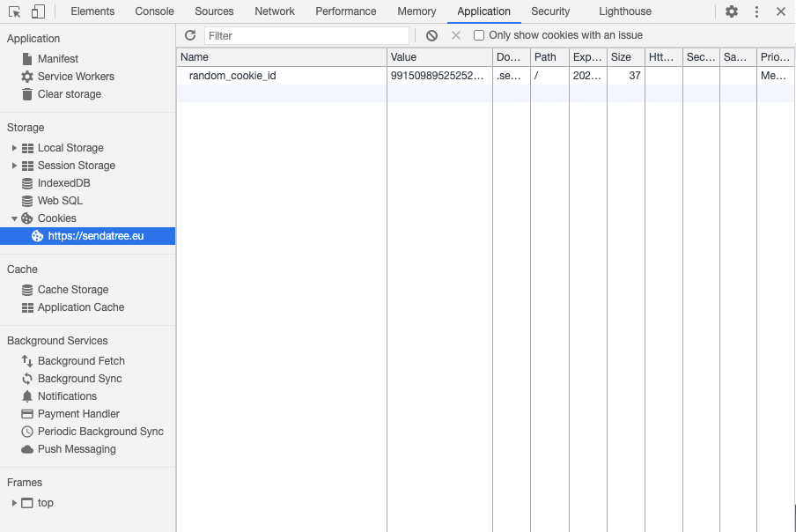Screen dimensions: 796x532
Task: Expand the top frame node
Action: 14,503
